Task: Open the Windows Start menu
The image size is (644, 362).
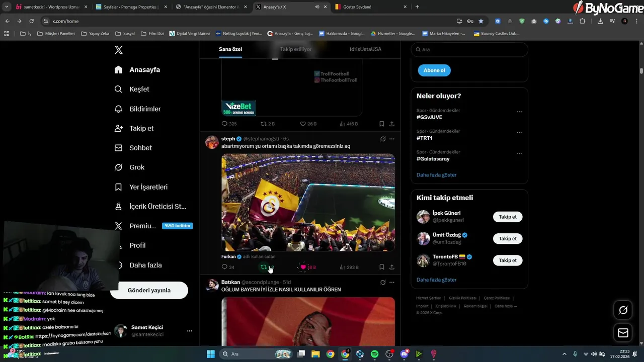Action: (211, 354)
